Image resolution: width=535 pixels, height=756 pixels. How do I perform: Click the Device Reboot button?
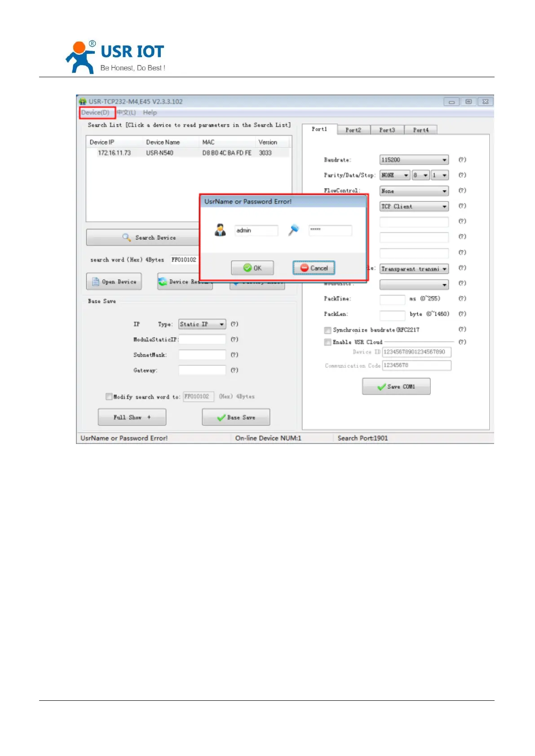click(185, 281)
